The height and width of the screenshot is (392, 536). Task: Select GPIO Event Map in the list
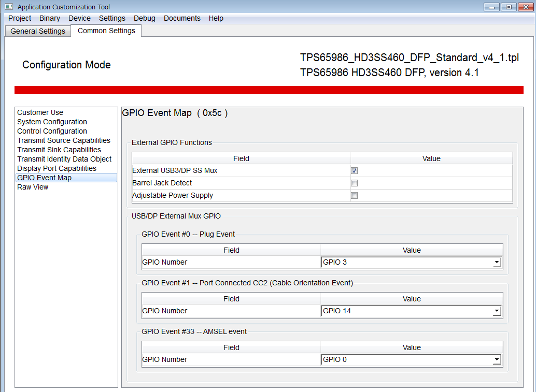click(66, 178)
